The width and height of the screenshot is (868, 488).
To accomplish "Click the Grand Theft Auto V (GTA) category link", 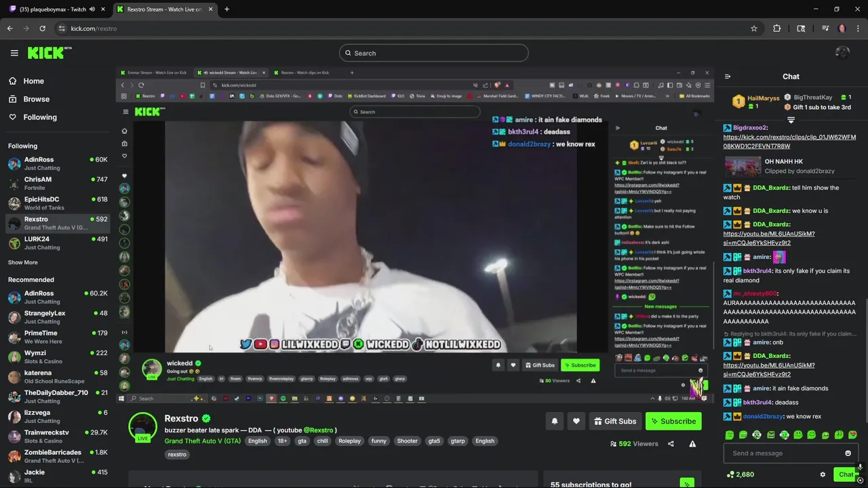I will [202, 441].
